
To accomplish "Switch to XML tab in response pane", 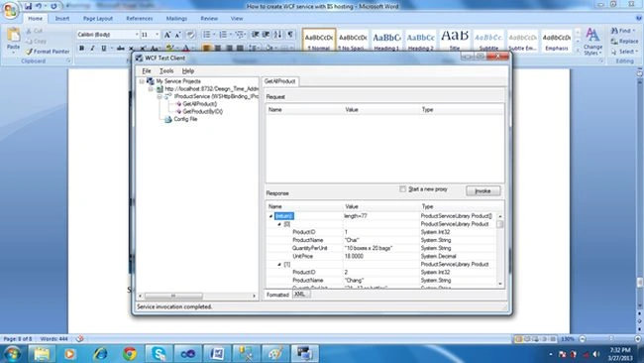I will point(300,294).
